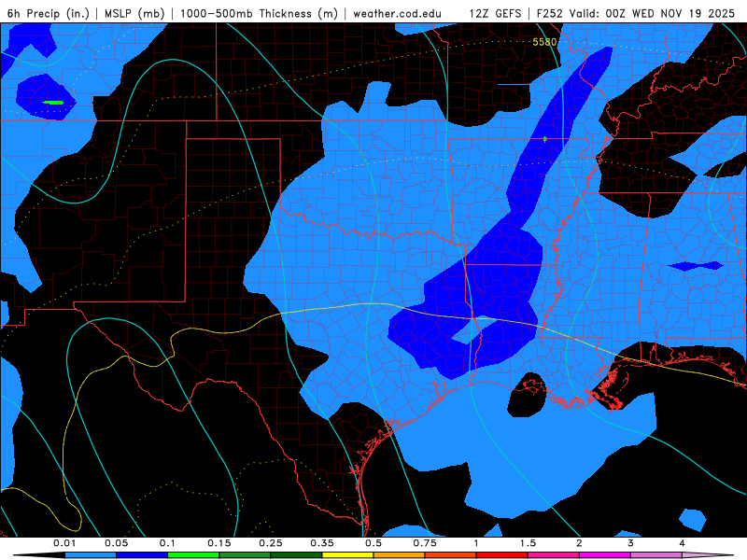Click the orange-red 0.75–1 legend swatch
Image resolution: width=747 pixels, height=560 pixels.
(x=451, y=555)
